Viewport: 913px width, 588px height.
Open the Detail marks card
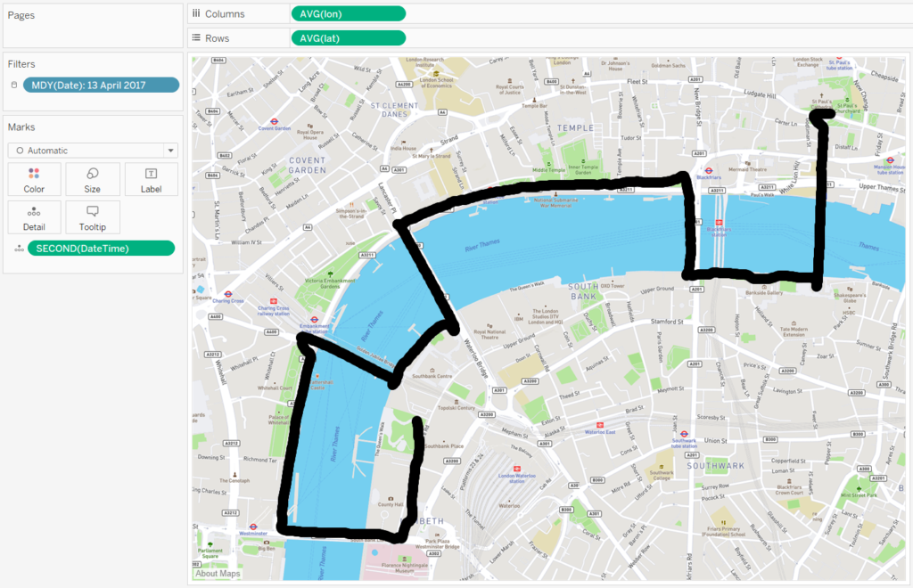(35, 217)
